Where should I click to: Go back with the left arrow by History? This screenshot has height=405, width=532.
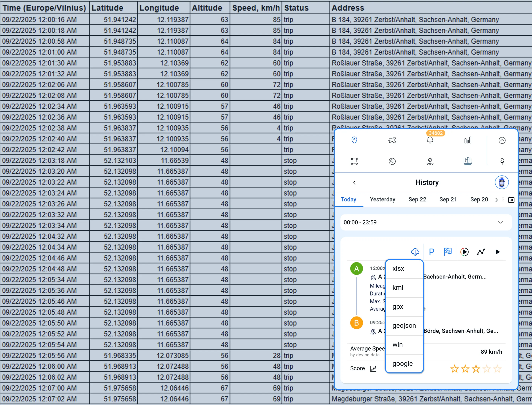pos(354,183)
